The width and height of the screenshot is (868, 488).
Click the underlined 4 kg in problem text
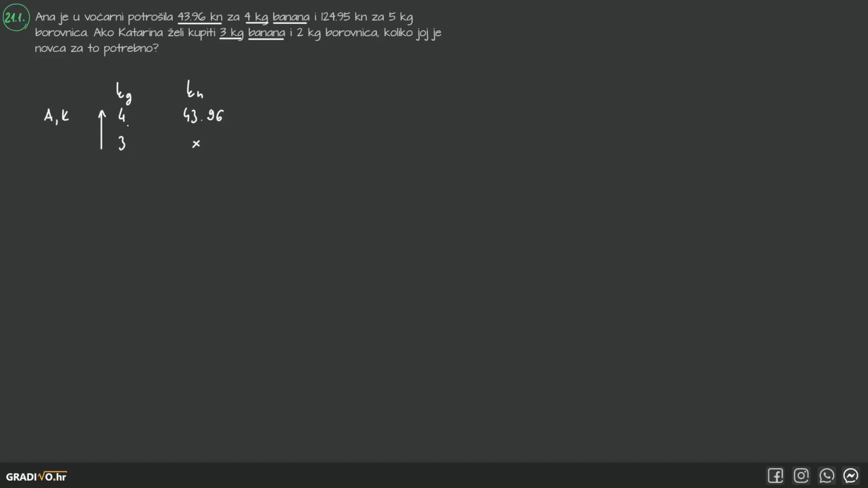pyautogui.click(x=256, y=18)
